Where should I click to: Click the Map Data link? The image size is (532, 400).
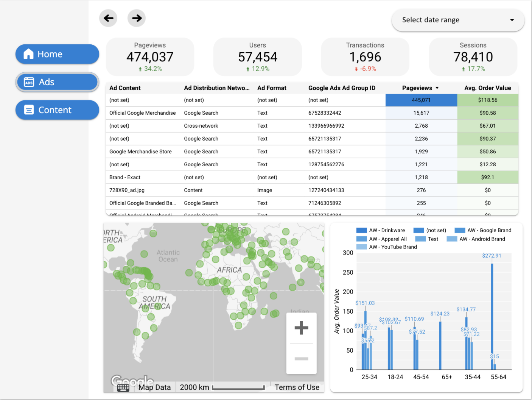tap(154, 387)
